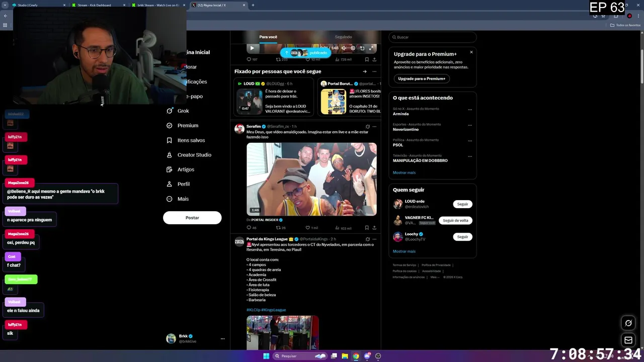This screenshot has width=644, height=362.
Task: Open Brkk account menu dots
Action: [x=222, y=339]
